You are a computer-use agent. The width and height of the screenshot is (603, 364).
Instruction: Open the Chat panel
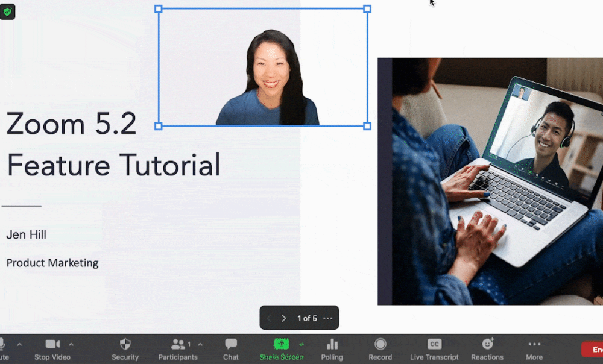pyautogui.click(x=231, y=348)
